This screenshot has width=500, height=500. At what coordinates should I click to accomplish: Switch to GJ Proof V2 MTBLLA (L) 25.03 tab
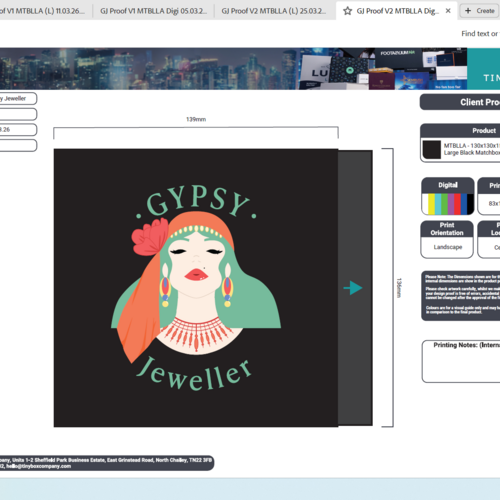[274, 11]
